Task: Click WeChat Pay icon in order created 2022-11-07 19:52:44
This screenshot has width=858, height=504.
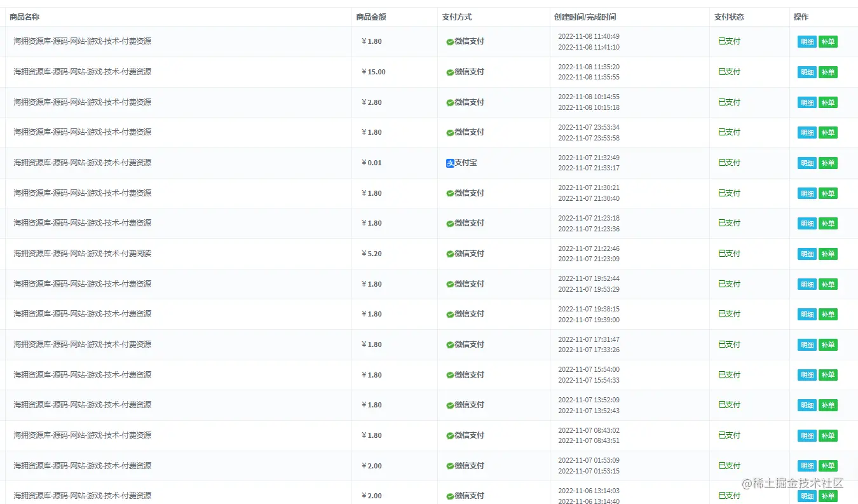Action: point(450,285)
